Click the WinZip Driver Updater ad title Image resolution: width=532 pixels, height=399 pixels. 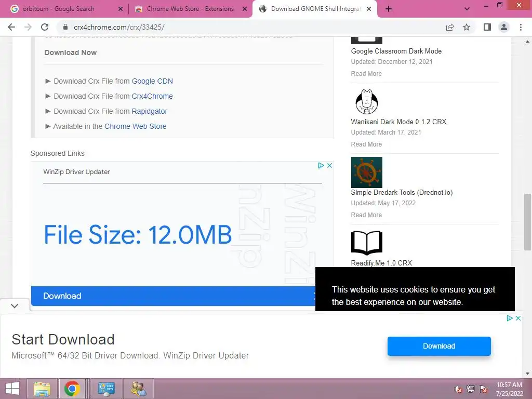tap(77, 171)
